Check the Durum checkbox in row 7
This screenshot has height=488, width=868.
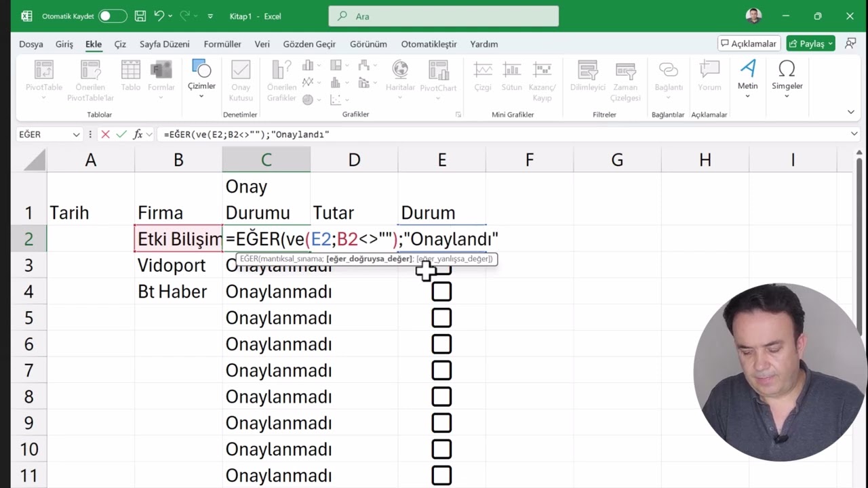(x=441, y=371)
